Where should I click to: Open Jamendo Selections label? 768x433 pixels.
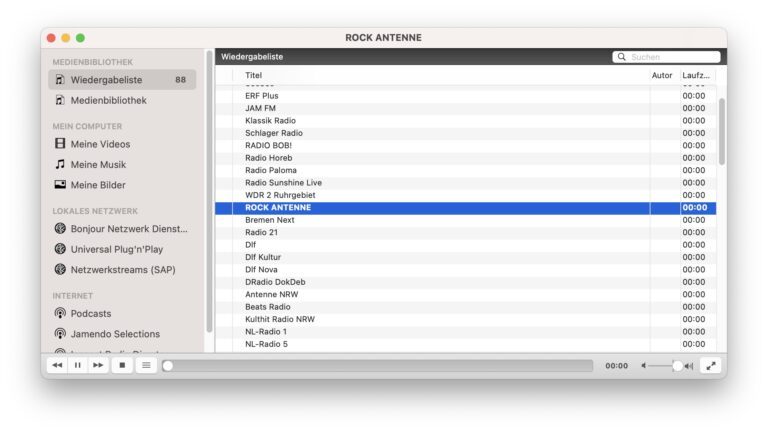[x=115, y=334]
